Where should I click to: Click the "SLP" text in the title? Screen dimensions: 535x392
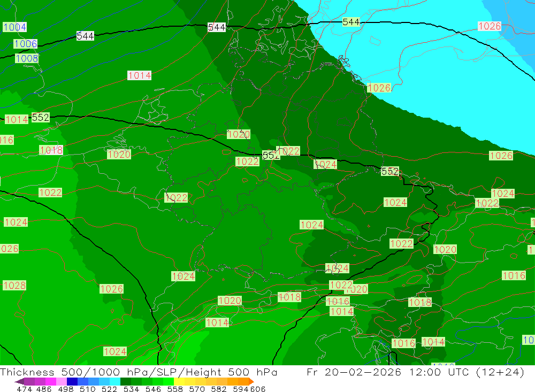152,372
